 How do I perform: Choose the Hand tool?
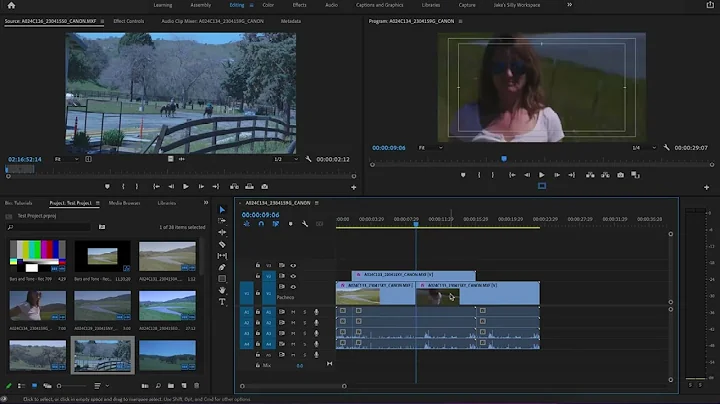(223, 290)
